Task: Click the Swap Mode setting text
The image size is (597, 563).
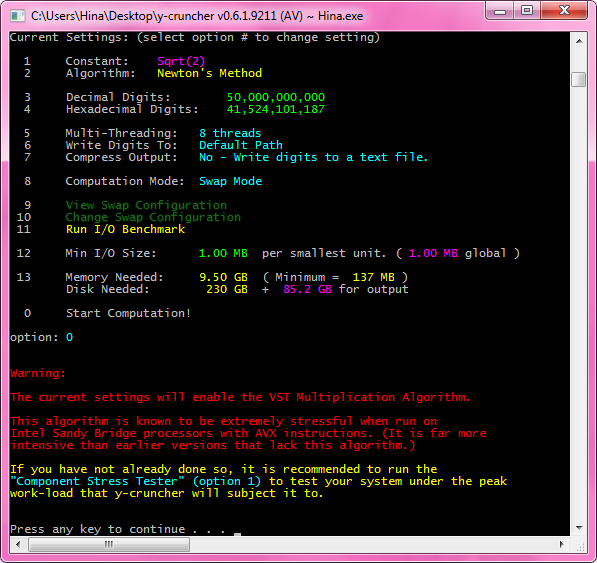Action: point(230,181)
